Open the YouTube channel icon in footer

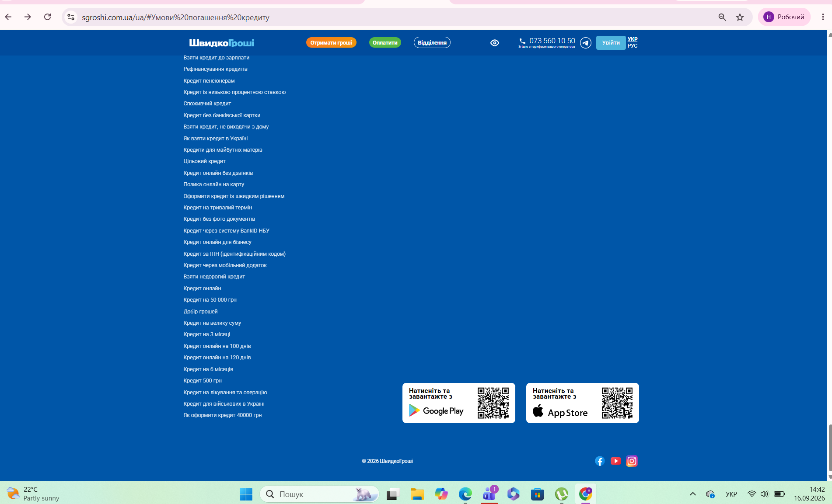(x=615, y=461)
